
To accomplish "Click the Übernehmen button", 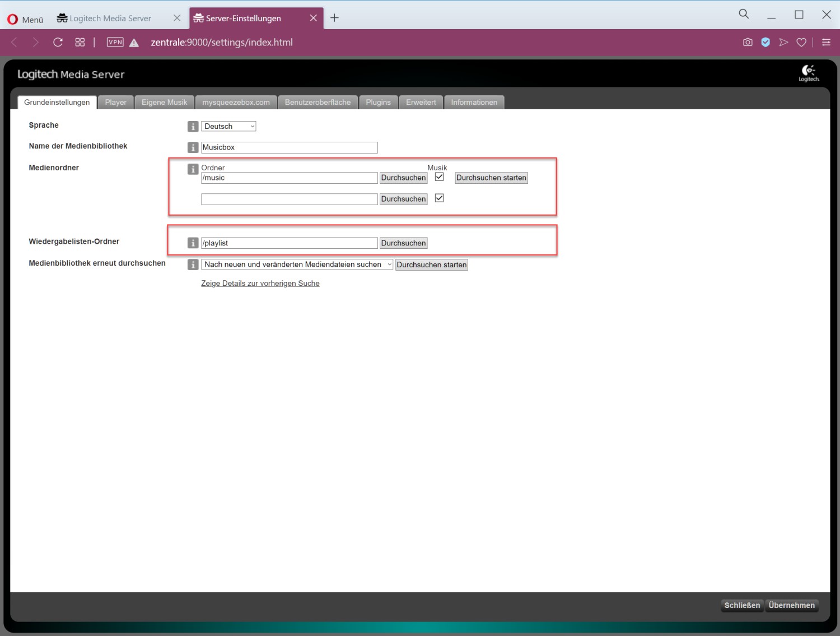I will (x=792, y=605).
